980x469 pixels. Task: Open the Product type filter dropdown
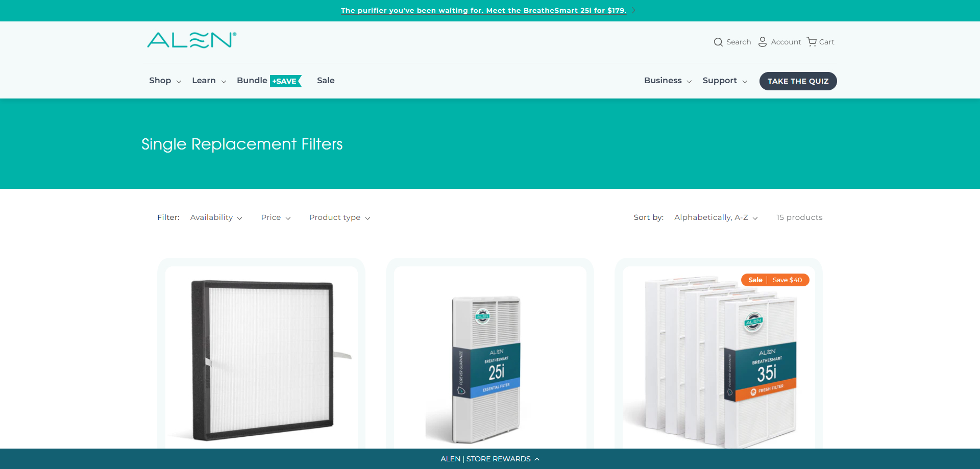click(x=339, y=217)
